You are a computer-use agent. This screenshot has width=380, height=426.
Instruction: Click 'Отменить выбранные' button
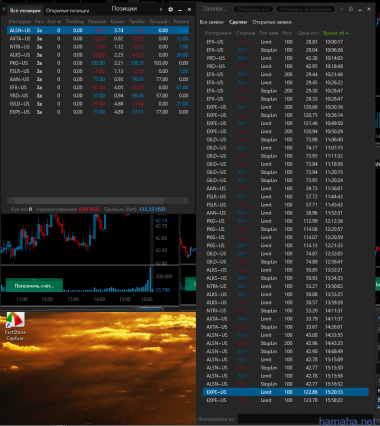305,9
